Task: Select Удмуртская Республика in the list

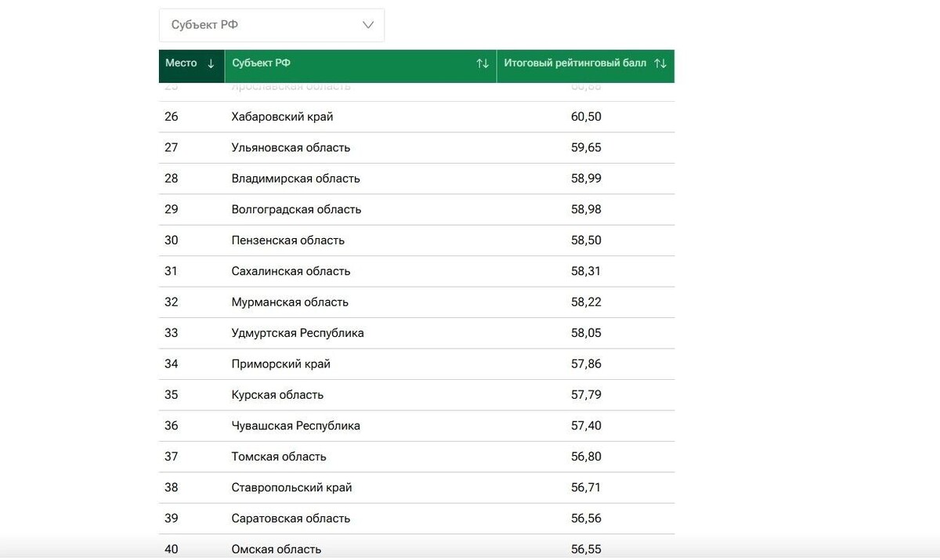Action: [298, 333]
